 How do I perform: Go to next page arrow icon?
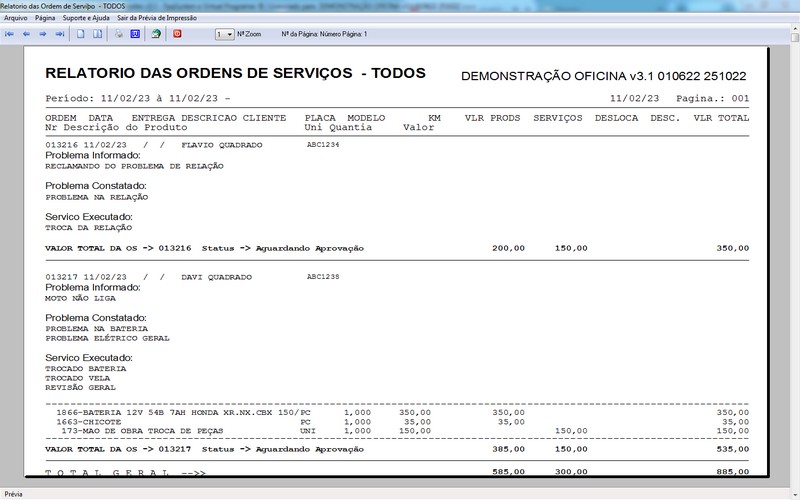coord(43,34)
